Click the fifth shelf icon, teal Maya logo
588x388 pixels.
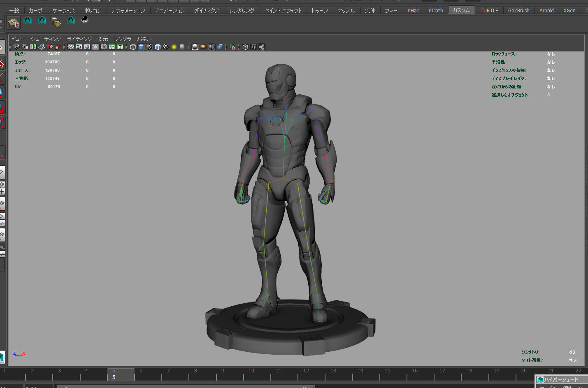[x=71, y=20]
